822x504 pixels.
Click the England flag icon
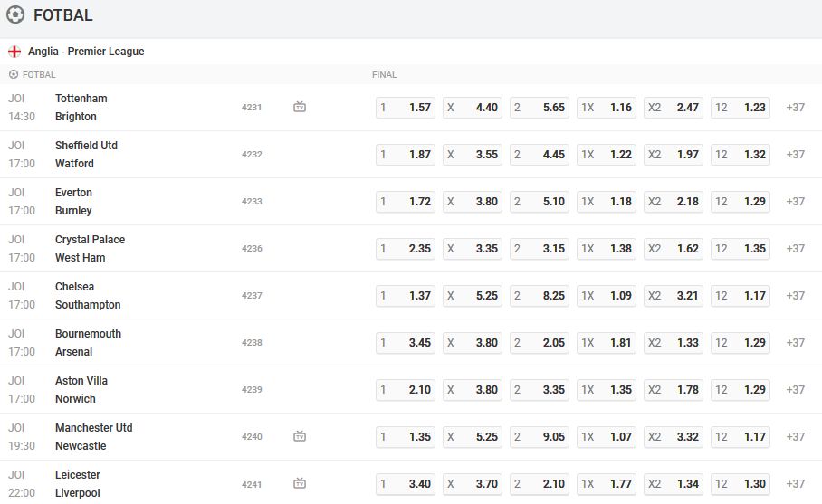point(15,52)
